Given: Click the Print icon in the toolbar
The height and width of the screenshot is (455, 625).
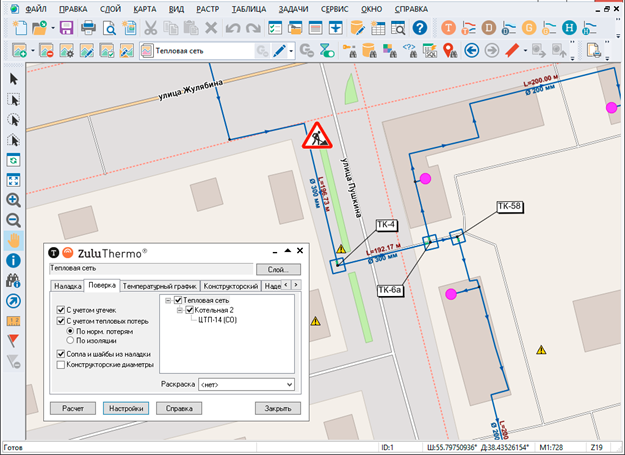Looking at the screenshot, I should pyautogui.click(x=88, y=28).
